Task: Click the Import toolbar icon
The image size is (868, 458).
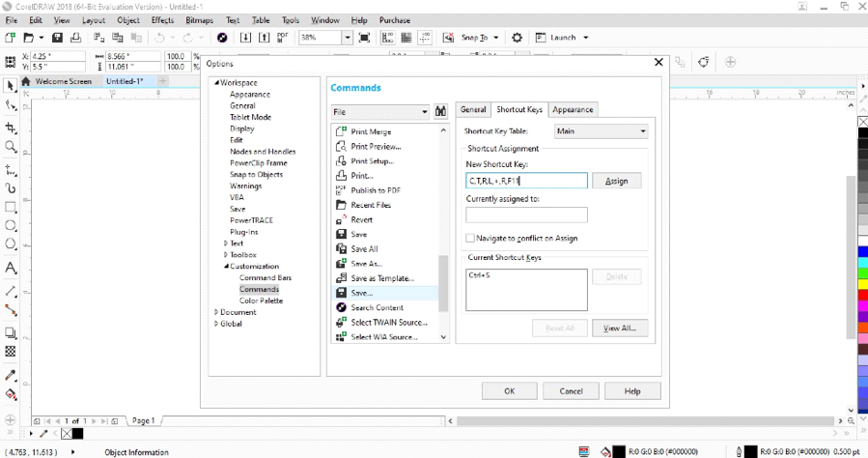Action: pos(245,38)
